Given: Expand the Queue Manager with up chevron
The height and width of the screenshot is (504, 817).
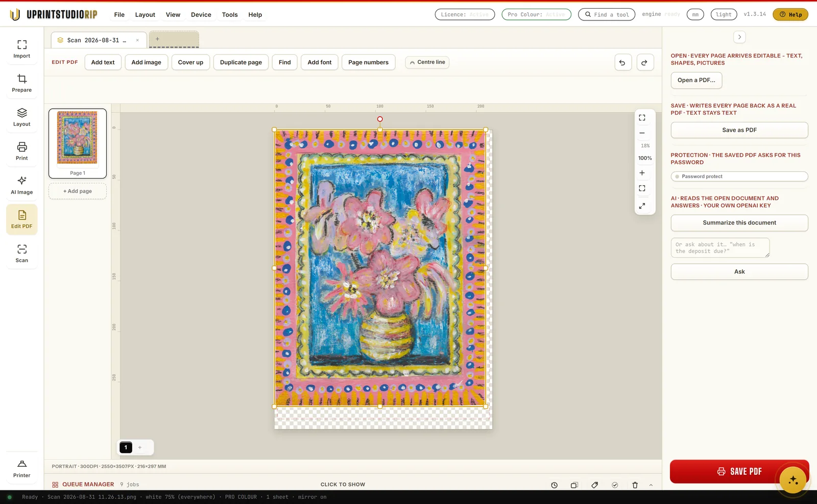Looking at the screenshot, I should click(651, 485).
